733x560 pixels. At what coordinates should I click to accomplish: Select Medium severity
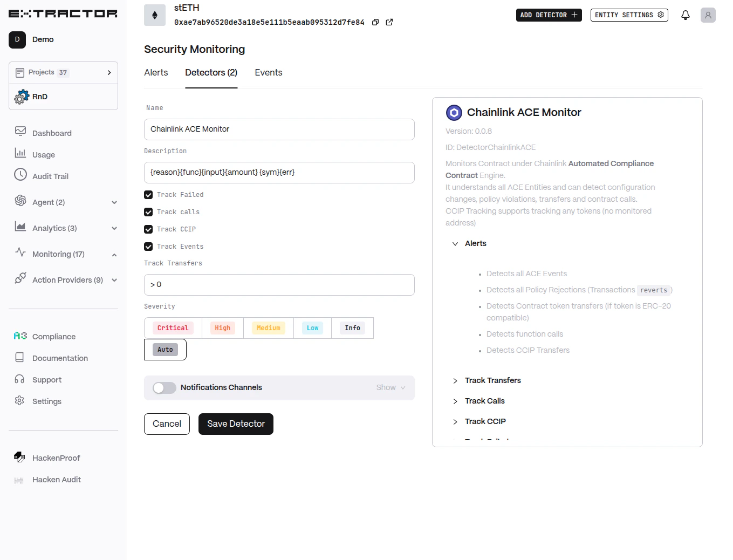[269, 328]
